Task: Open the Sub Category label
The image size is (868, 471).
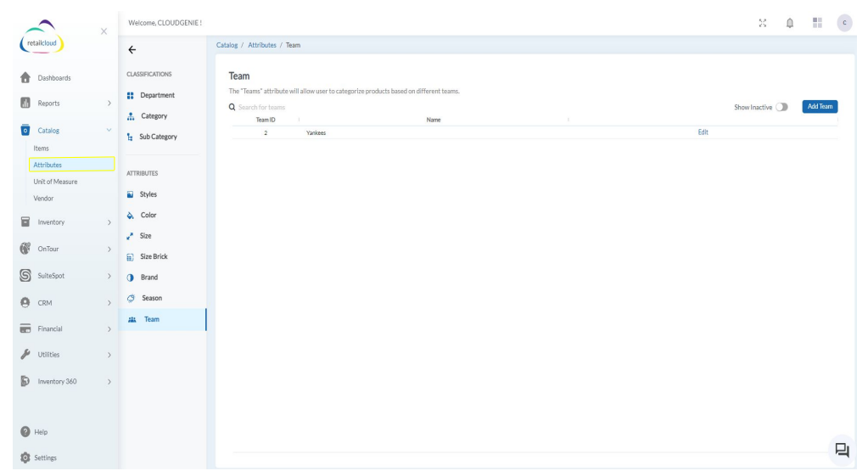Action: [x=159, y=137]
